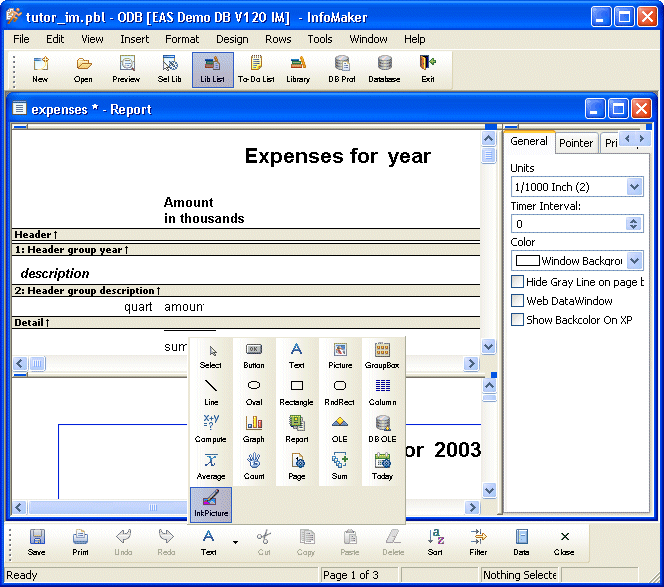
Task: Click preview pane horizontal scrollbar right arrow
Action: coord(471,507)
